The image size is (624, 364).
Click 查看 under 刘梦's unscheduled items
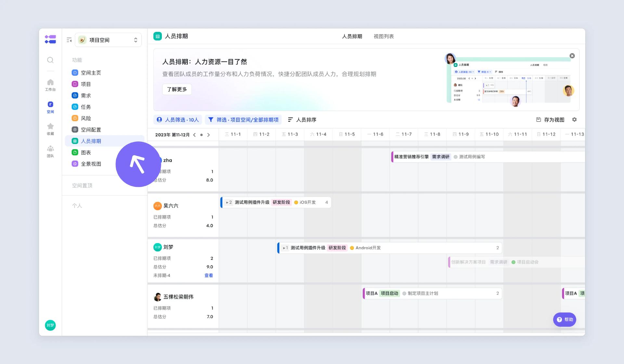click(x=209, y=275)
